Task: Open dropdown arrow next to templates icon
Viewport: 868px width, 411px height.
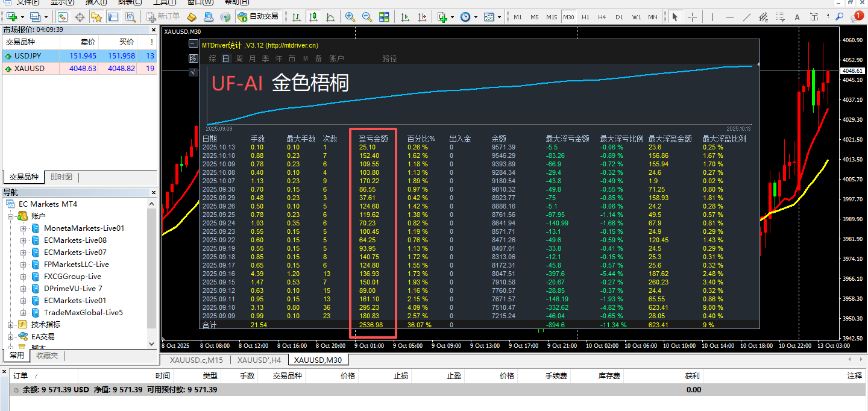Action: [499, 17]
